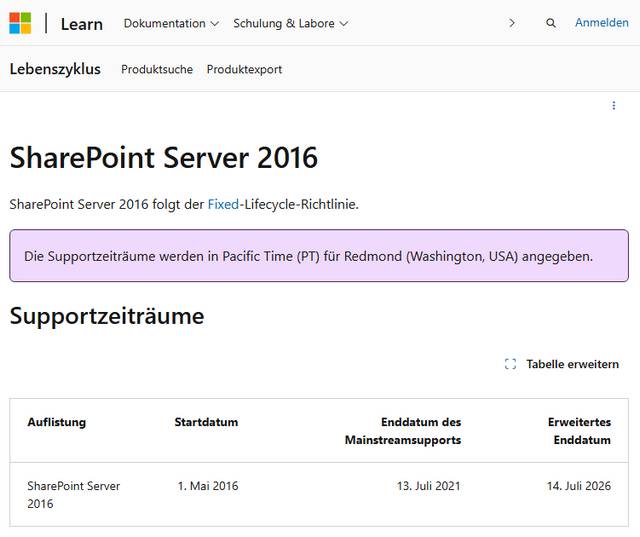Select the 1. Mai 2016 start date
Image resolution: width=640 pixels, height=537 pixels.
point(208,486)
